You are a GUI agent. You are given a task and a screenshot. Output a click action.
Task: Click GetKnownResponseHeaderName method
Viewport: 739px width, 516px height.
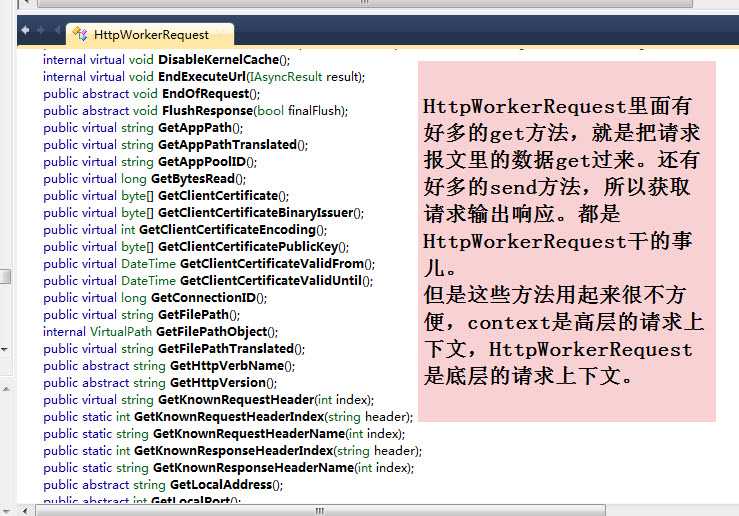coord(254,467)
